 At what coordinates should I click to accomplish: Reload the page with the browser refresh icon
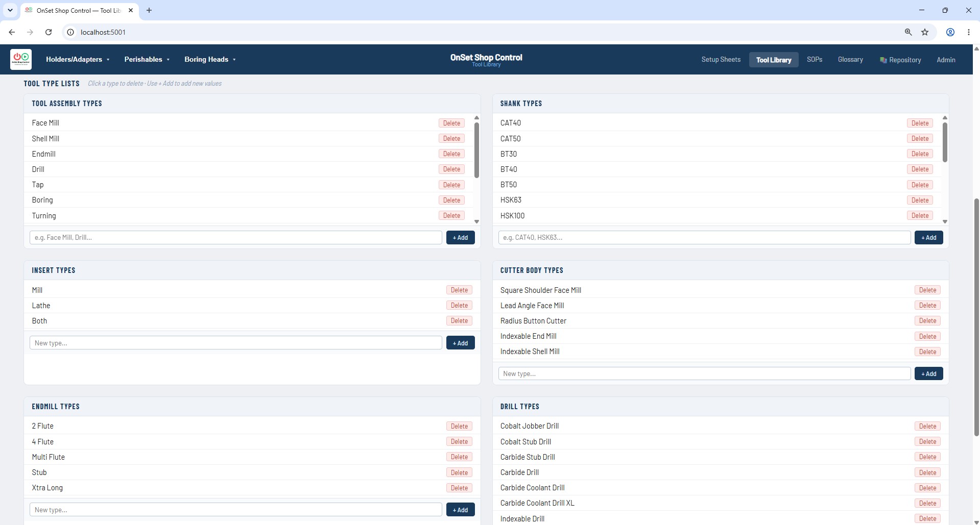[49, 32]
